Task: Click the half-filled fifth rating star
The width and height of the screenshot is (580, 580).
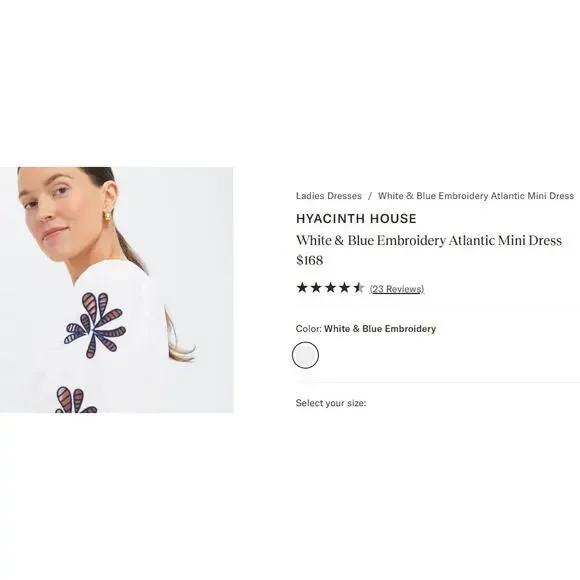Action: point(358,287)
